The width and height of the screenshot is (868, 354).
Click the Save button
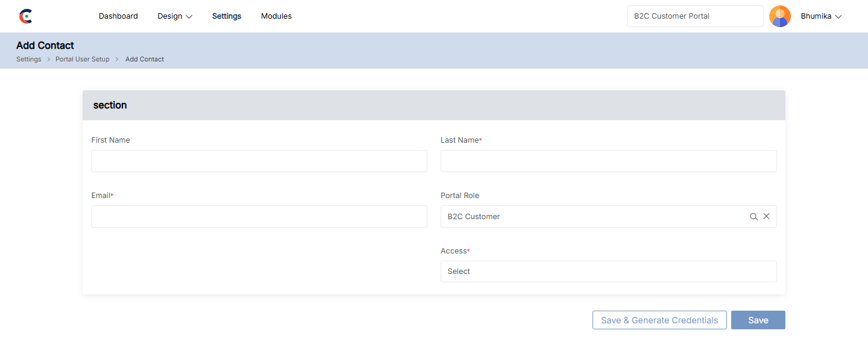point(758,320)
